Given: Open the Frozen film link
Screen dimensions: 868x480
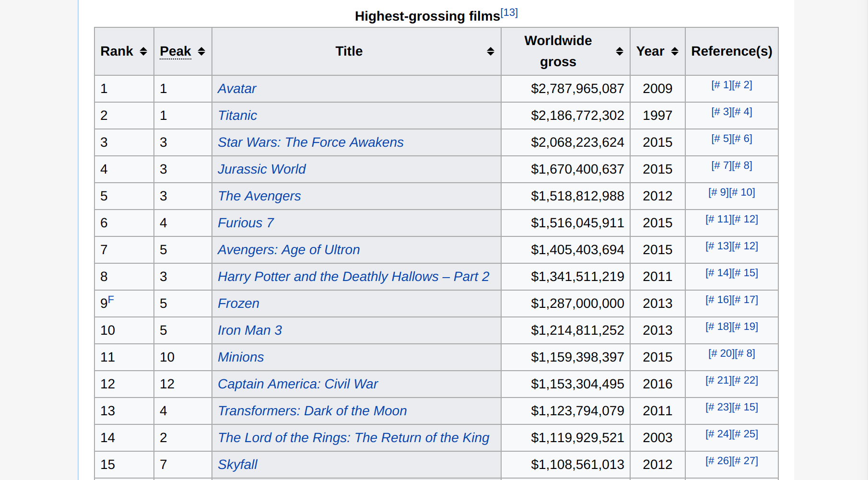Looking at the screenshot, I should (238, 304).
